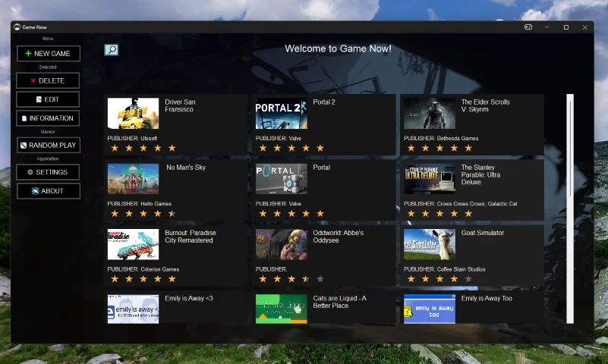Open the SETTINGS page
Image resolution: width=608 pixels, height=364 pixels.
[x=49, y=172]
